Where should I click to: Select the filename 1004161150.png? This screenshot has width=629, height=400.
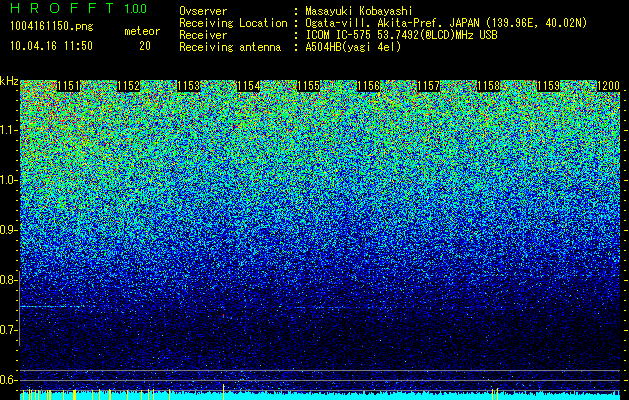coord(52,26)
